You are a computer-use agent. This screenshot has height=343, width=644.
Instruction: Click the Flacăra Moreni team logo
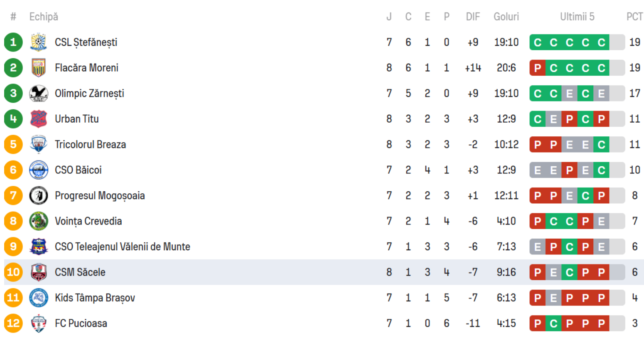[38, 68]
